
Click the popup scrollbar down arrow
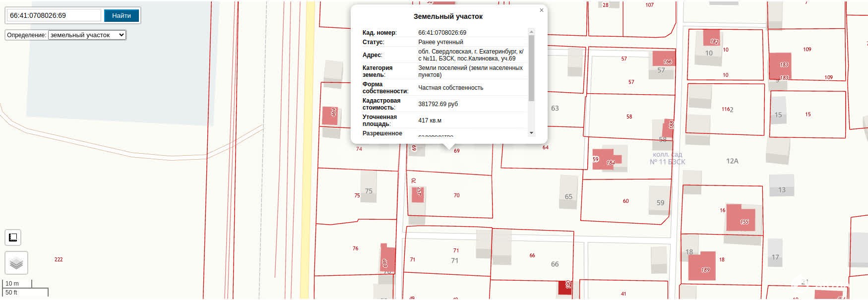(531, 133)
